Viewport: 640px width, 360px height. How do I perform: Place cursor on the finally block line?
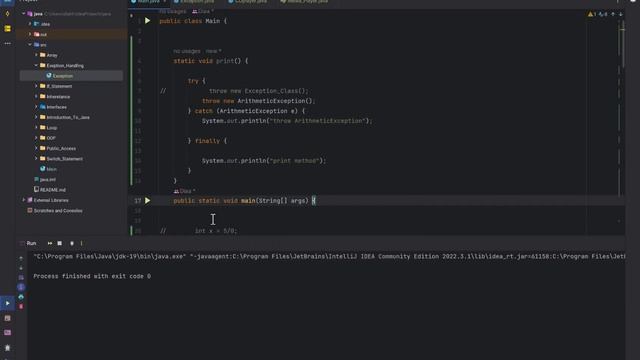coord(207,141)
